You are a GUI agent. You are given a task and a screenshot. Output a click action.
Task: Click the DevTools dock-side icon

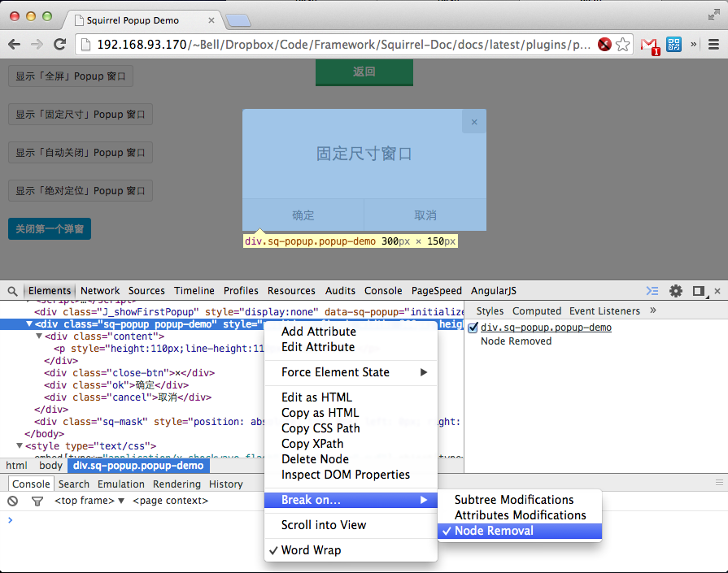[x=699, y=291]
